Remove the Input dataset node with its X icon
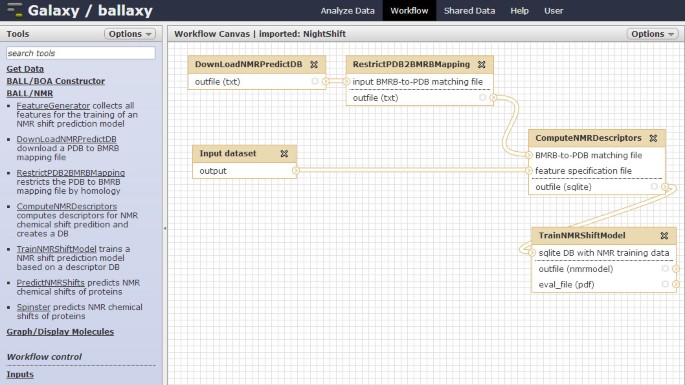 pos(284,153)
